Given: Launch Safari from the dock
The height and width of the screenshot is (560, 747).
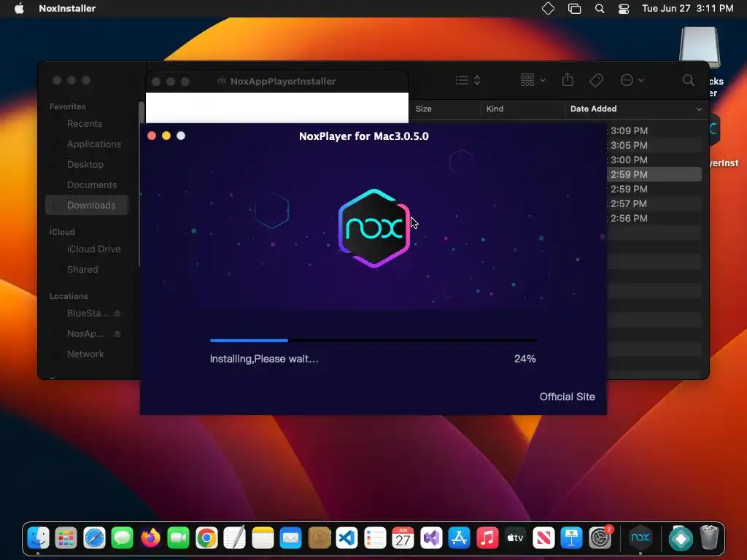Looking at the screenshot, I should click(94, 538).
